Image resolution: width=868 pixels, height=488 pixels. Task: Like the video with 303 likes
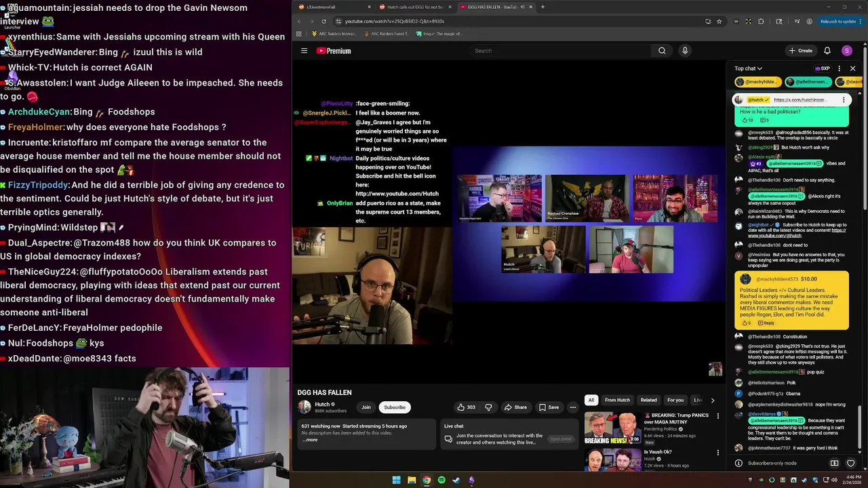click(466, 407)
